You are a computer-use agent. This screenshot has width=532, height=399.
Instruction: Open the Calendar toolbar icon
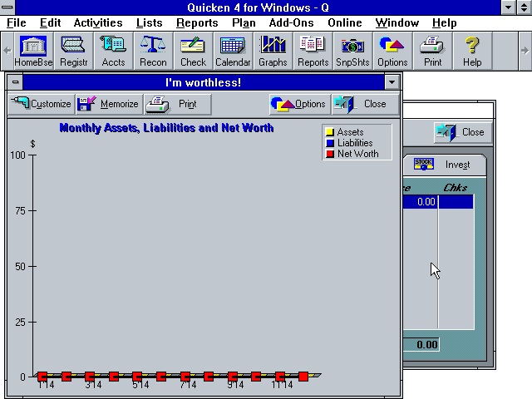[233, 51]
